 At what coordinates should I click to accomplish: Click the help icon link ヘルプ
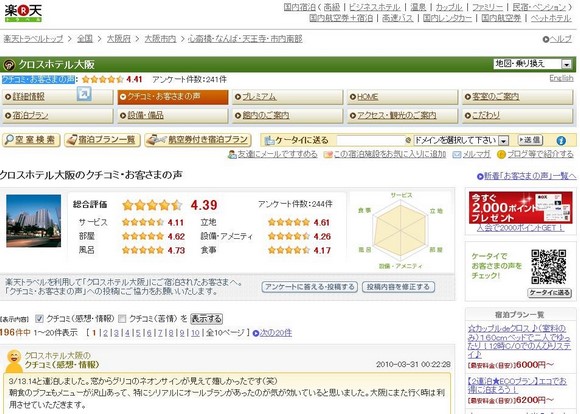pyautogui.click(x=557, y=39)
